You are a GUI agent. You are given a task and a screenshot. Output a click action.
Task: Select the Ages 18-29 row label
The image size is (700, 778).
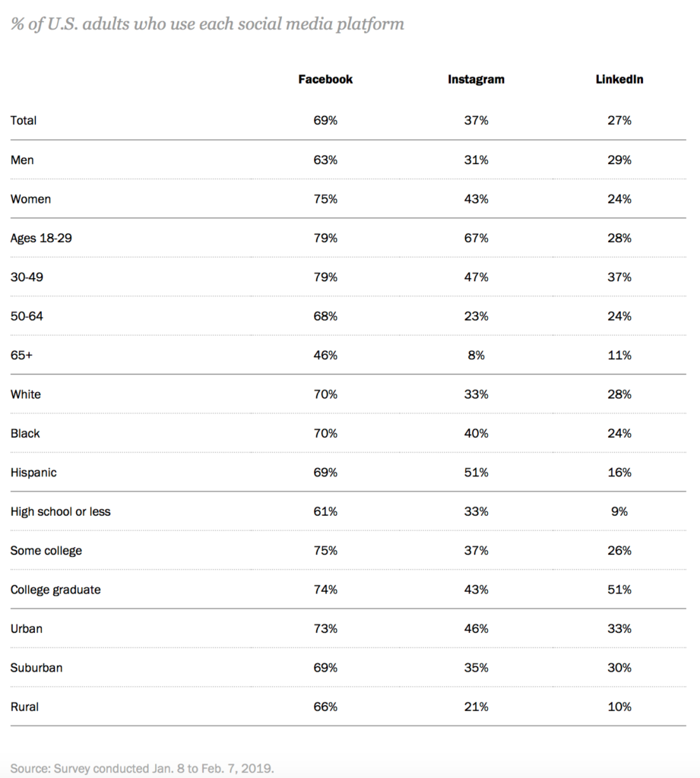click(x=41, y=238)
